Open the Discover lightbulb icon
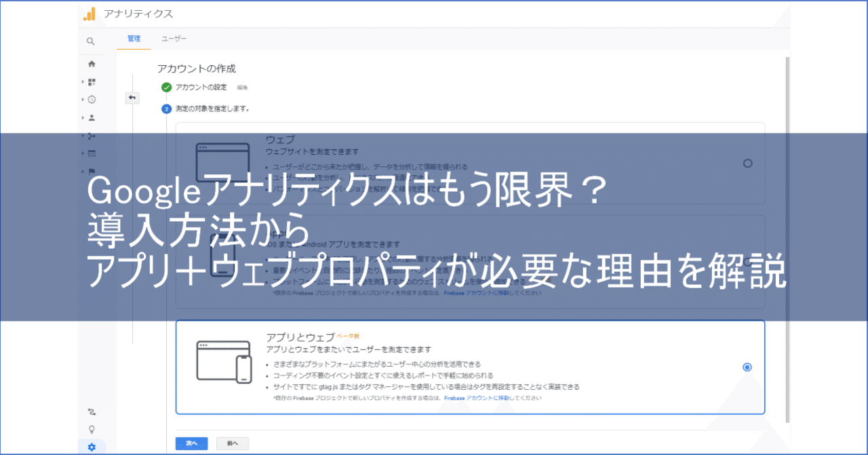868x455 pixels. coord(92,429)
